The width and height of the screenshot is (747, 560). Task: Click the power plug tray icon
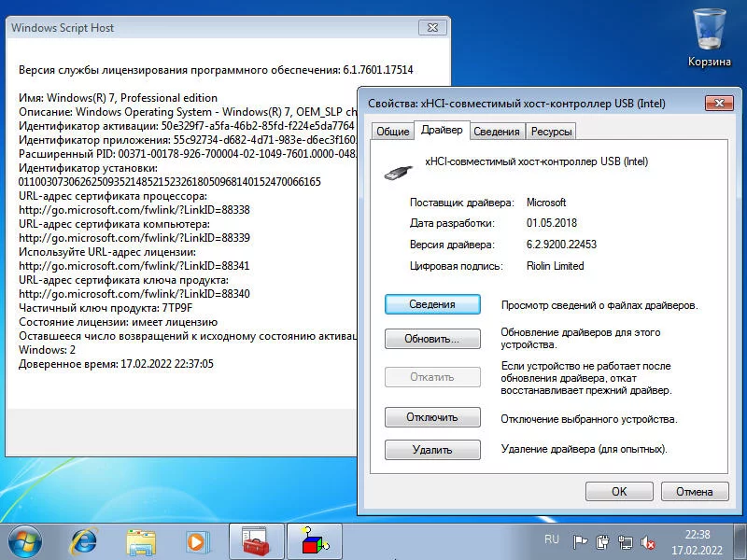(x=602, y=542)
